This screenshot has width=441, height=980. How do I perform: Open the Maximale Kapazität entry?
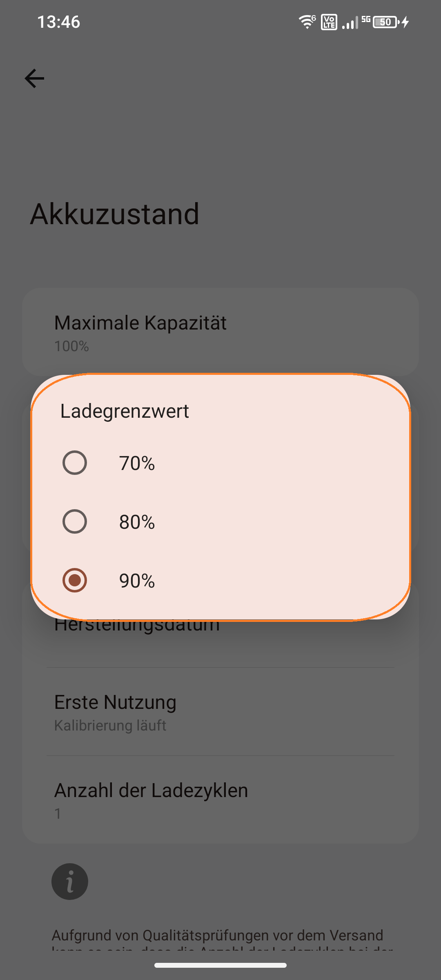click(x=140, y=323)
